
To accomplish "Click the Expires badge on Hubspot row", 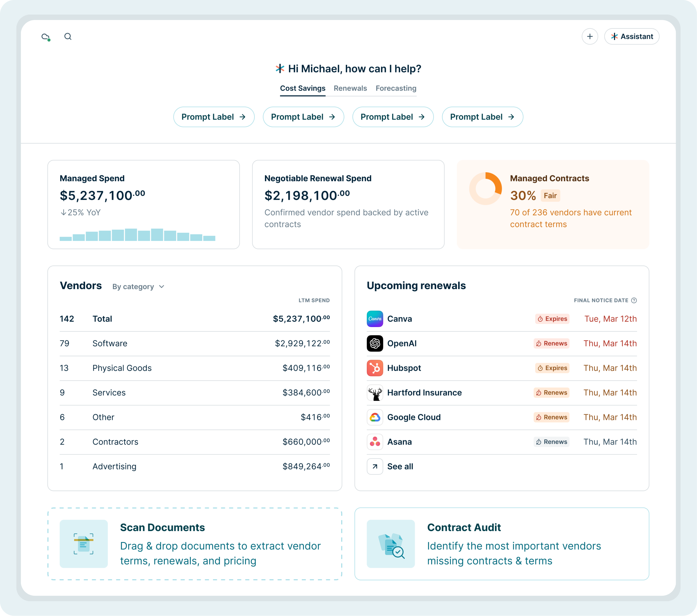I will click(x=552, y=368).
